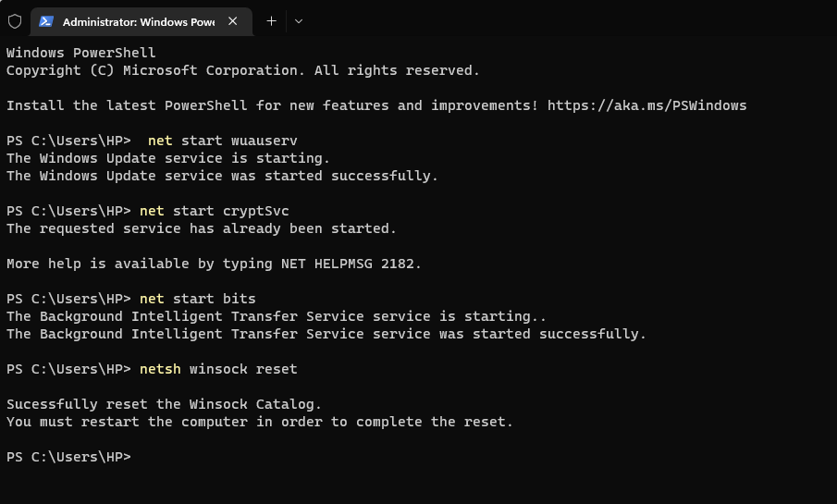837x504 pixels.
Task: Open the aka.ms/PSWindows link
Action: coord(646,105)
